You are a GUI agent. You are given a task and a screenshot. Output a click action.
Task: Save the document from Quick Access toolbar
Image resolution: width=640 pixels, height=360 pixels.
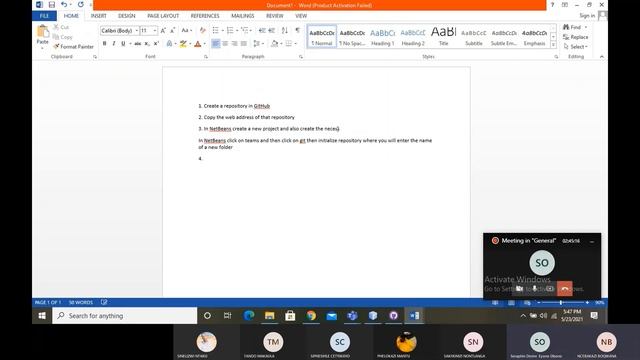pos(52,5)
